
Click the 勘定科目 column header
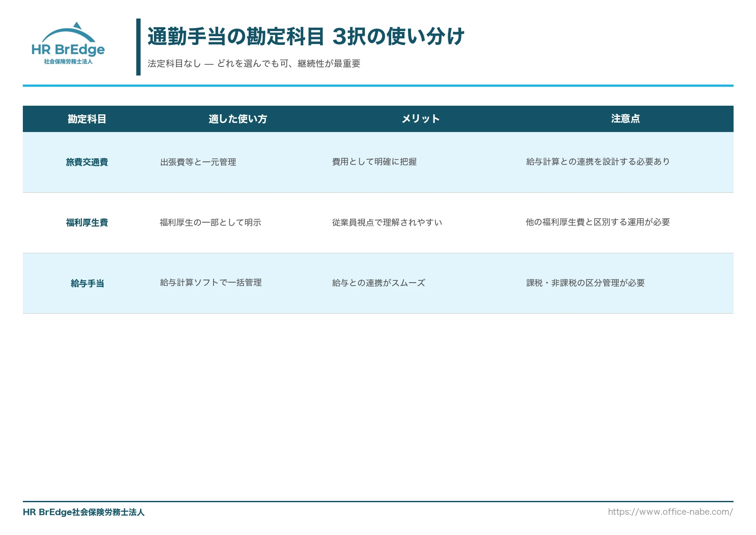click(87, 119)
